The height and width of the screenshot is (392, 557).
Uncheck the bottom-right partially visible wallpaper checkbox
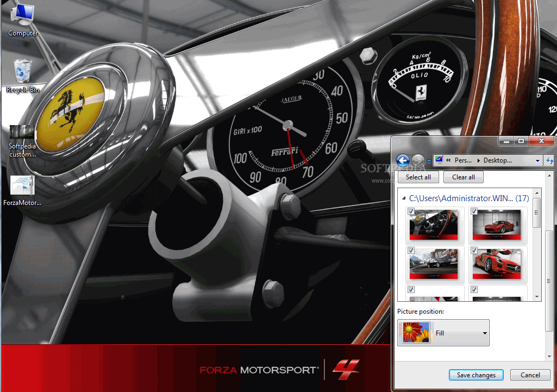coord(474,290)
